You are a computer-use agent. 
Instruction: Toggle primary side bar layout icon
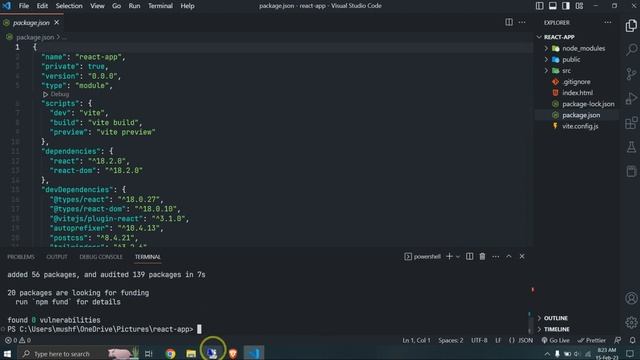click(x=540, y=6)
